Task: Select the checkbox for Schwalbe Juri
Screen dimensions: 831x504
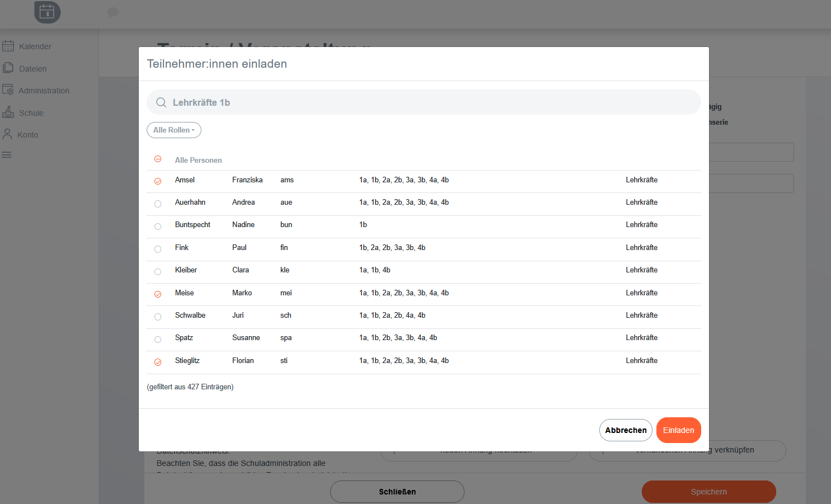Action: 158,317
